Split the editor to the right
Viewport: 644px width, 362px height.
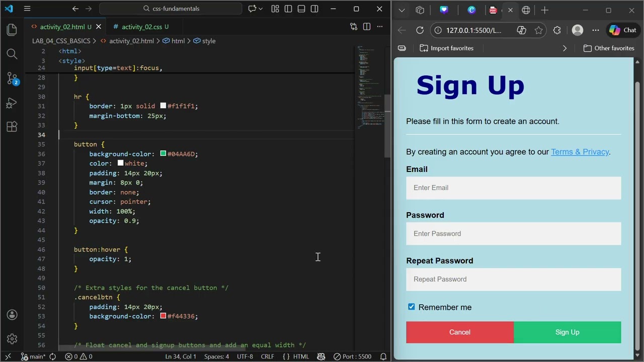(x=367, y=27)
